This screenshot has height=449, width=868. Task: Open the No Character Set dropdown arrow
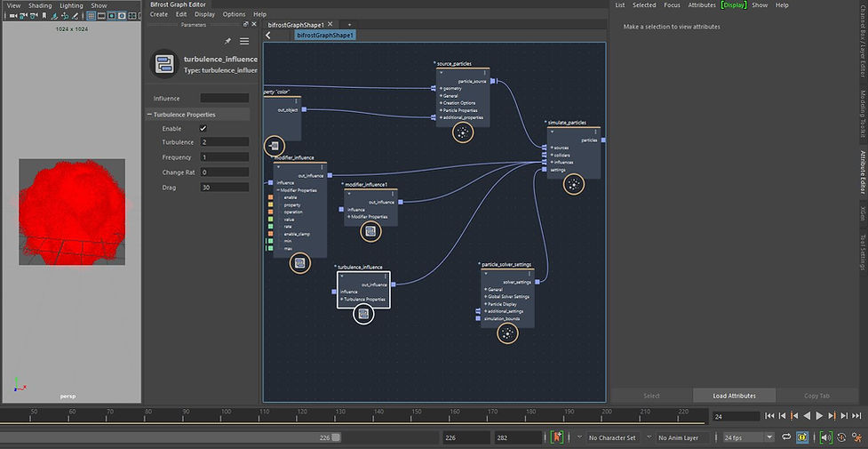(x=579, y=437)
